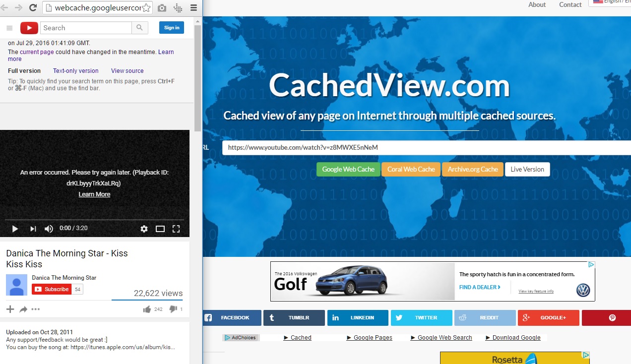
Task: Share on Twitter
Action: click(x=422, y=318)
